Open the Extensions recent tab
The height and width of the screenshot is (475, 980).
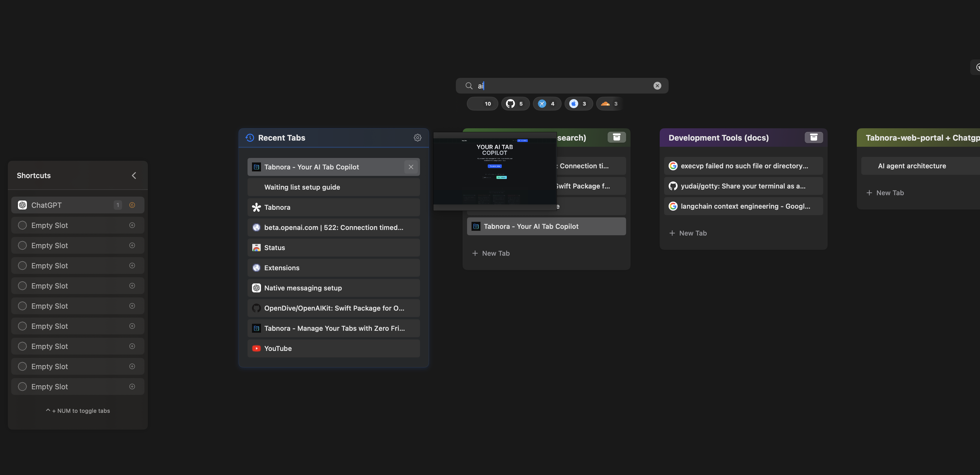[333, 268]
